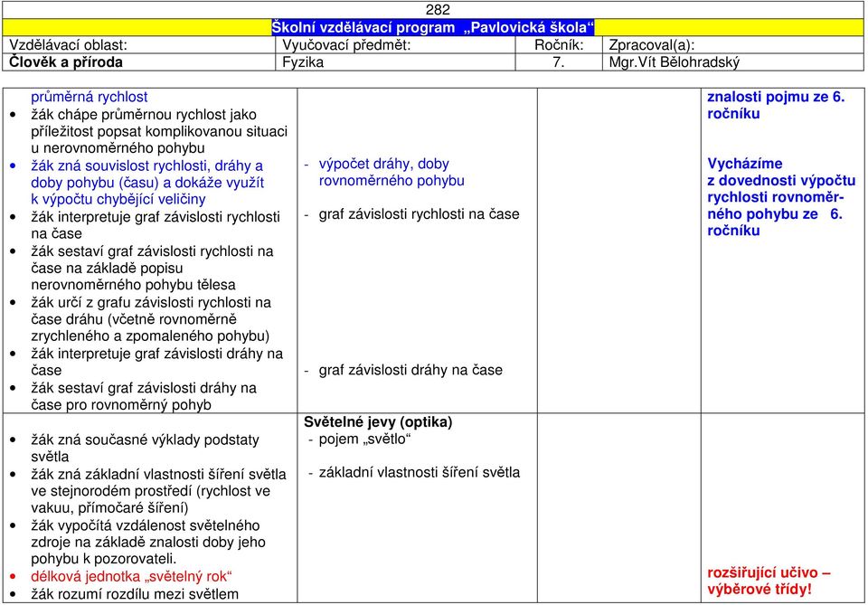The width and height of the screenshot is (868, 605).
Task: Click "žák vypočítá vzdálenost světelného" bullet
Action: pos(145,525)
